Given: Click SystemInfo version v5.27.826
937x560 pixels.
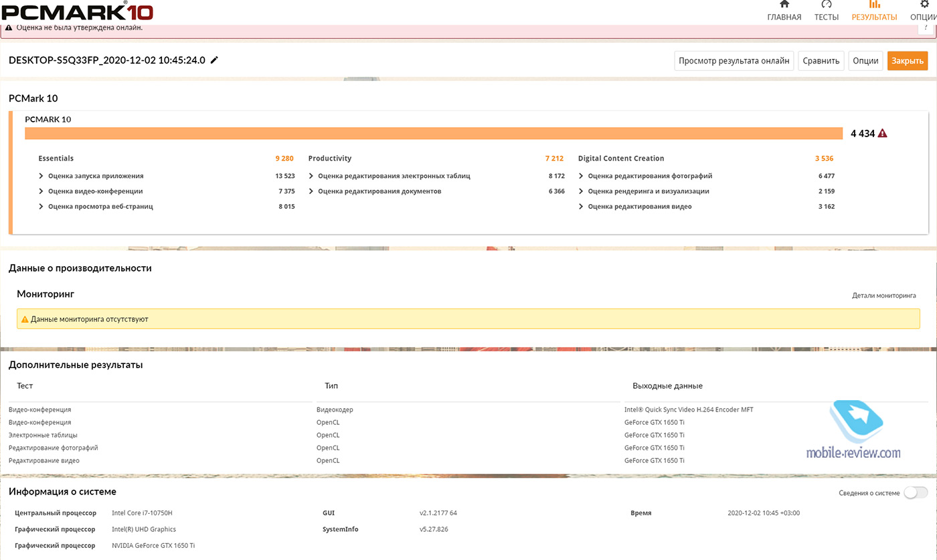Looking at the screenshot, I should click(x=434, y=529).
